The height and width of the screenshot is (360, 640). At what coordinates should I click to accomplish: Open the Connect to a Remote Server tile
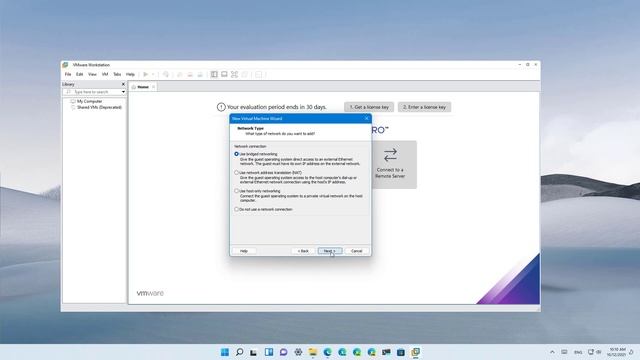(x=390, y=164)
